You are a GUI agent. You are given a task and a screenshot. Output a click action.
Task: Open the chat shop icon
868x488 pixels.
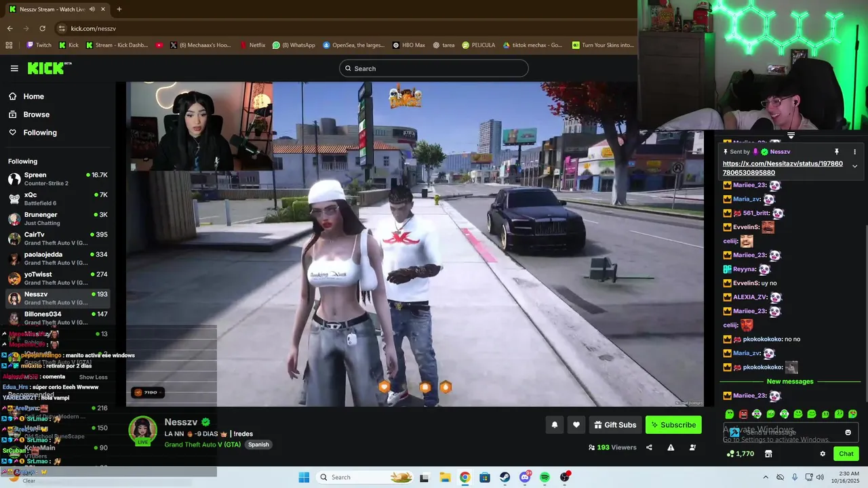768,454
